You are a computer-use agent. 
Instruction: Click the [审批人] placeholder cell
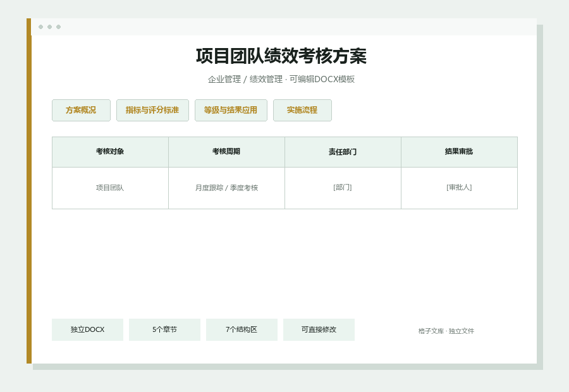pos(459,188)
